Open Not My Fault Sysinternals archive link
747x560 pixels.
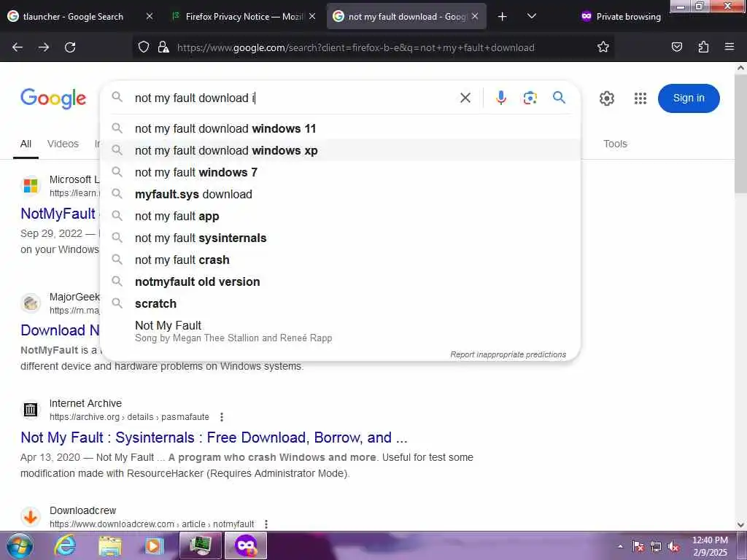point(214,437)
